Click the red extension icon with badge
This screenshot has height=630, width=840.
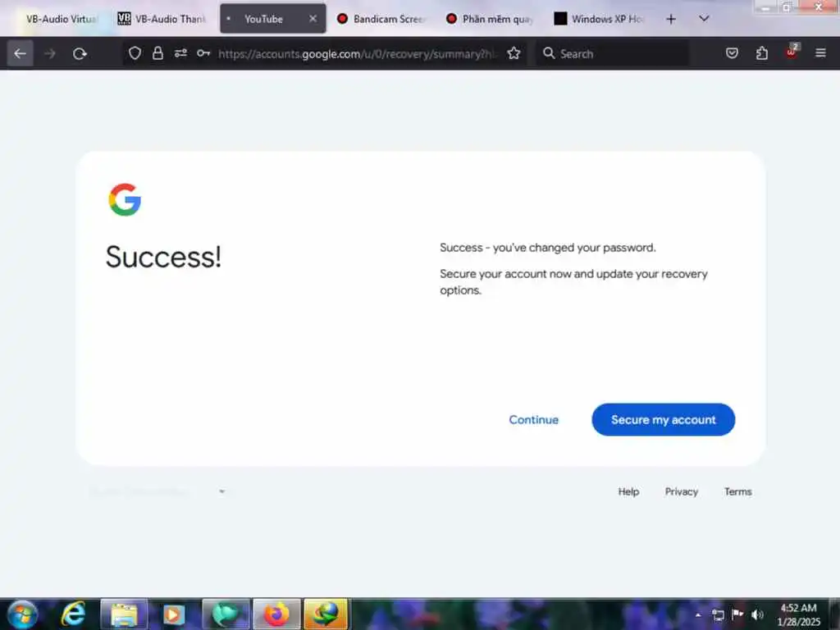point(792,52)
